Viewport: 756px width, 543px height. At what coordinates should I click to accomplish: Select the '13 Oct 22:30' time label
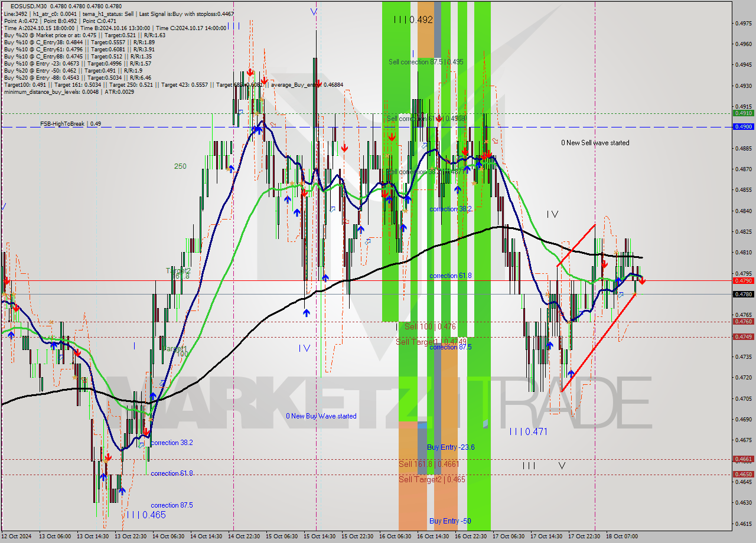pyautogui.click(x=130, y=537)
